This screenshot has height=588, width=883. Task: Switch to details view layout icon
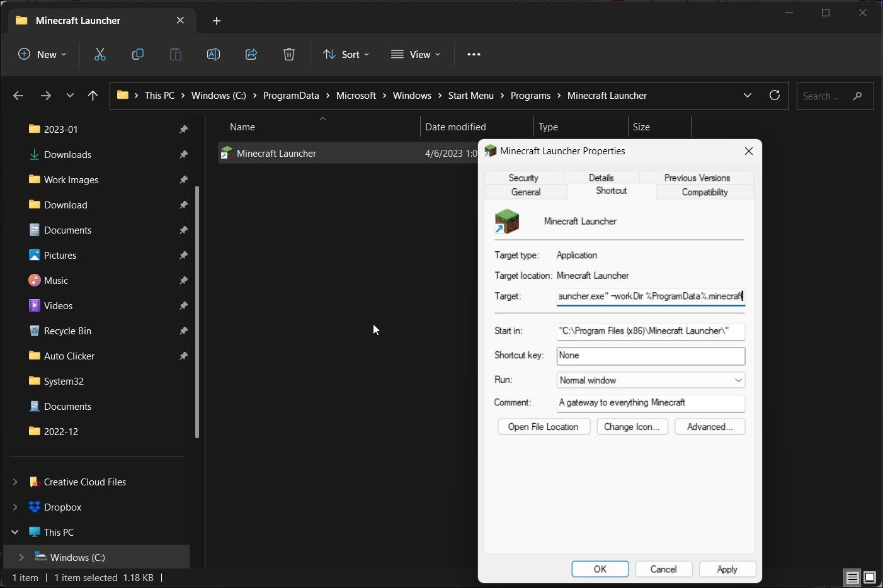[x=852, y=577]
